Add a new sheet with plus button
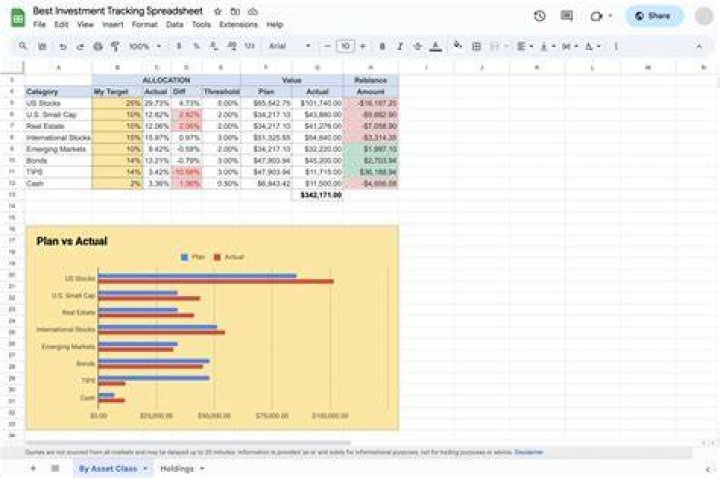 tap(33, 468)
